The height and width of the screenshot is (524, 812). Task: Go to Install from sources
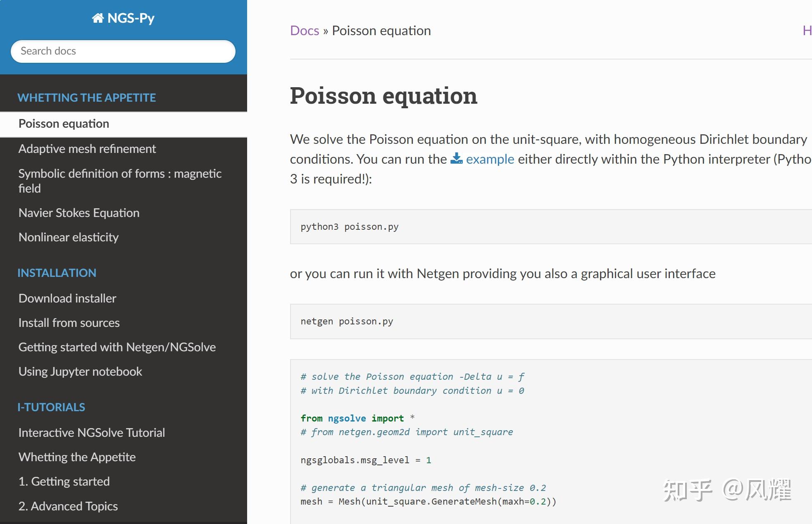(x=69, y=323)
